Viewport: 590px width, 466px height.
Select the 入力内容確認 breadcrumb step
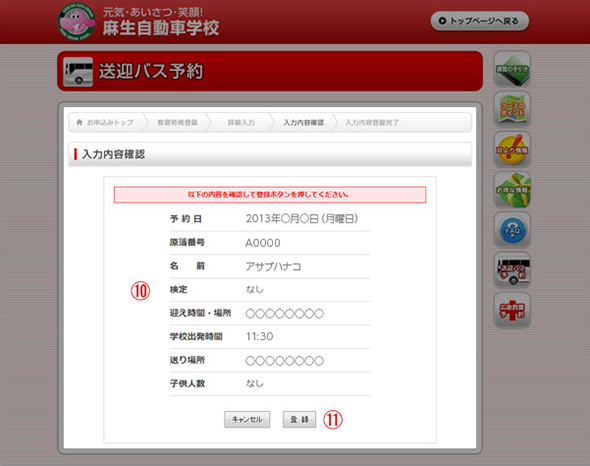303,123
